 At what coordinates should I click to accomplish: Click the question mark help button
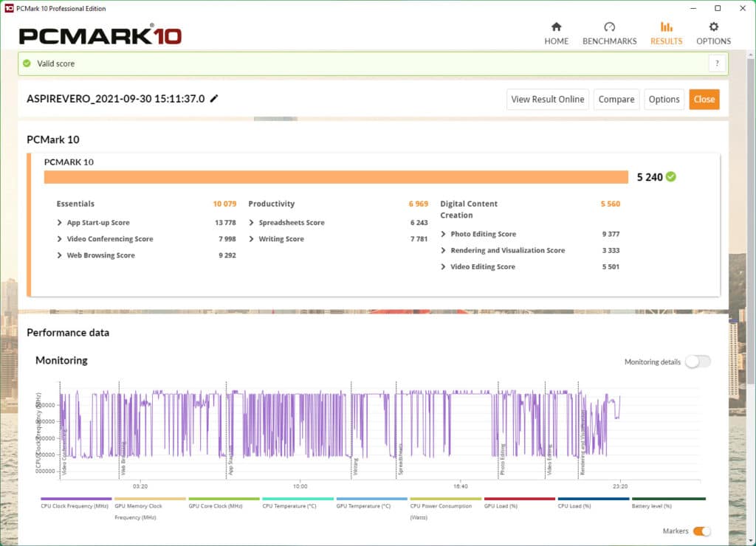(717, 63)
